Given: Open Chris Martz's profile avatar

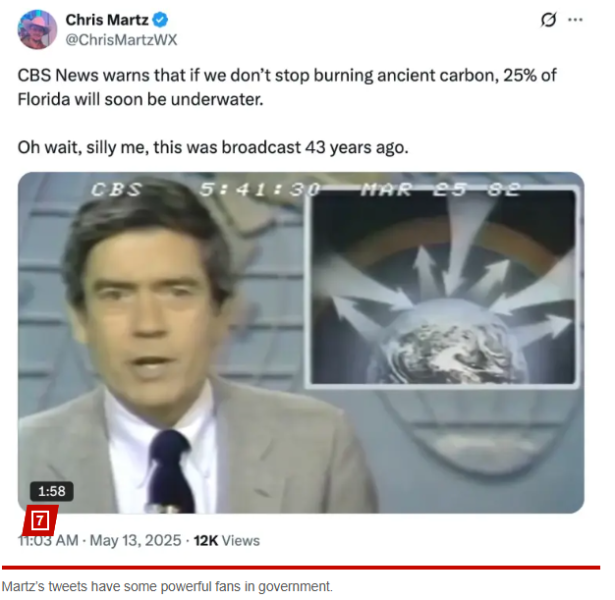Looking at the screenshot, I should [37, 30].
